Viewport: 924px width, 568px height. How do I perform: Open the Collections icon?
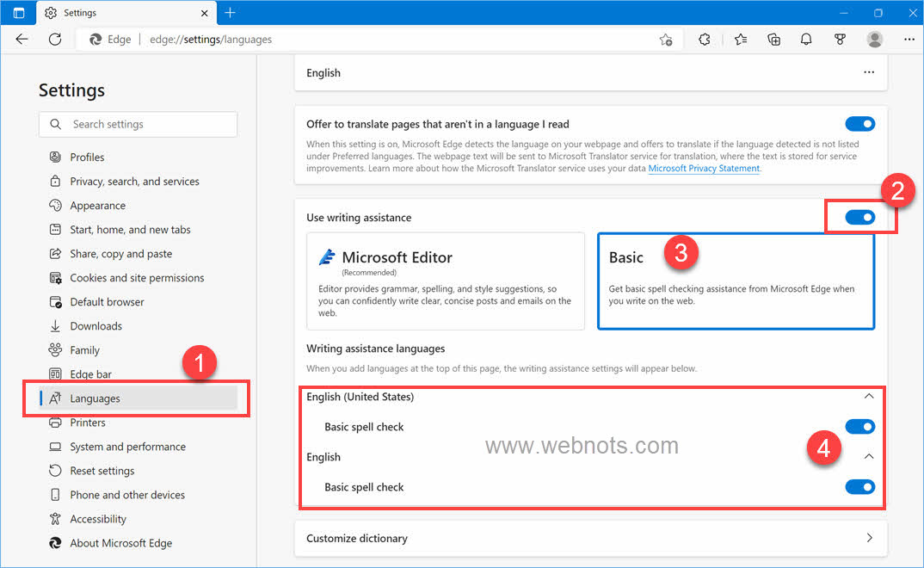coord(773,40)
